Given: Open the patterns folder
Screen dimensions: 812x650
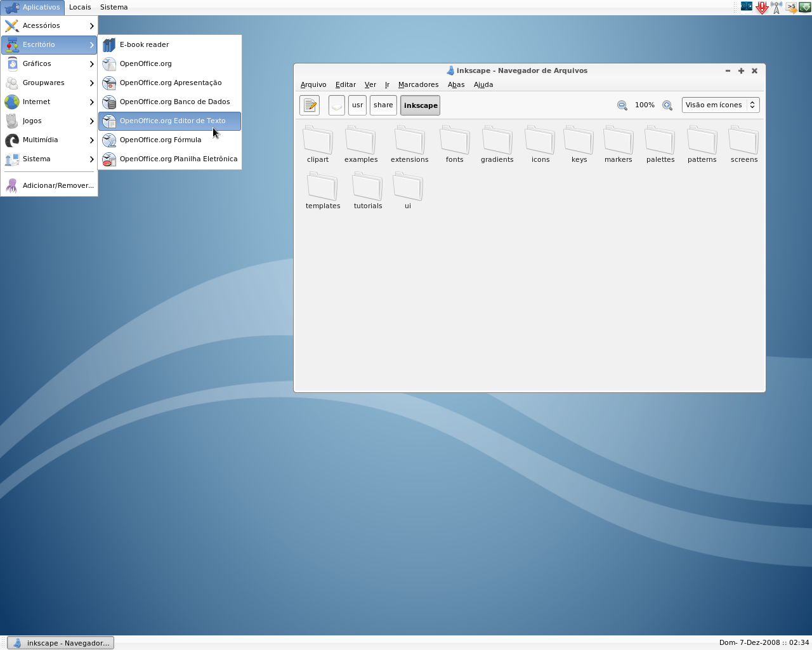Looking at the screenshot, I should pyautogui.click(x=702, y=144).
